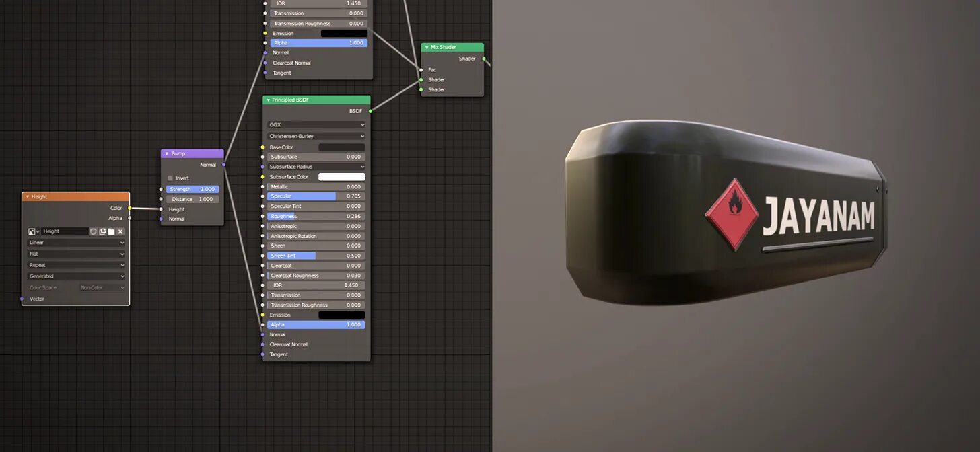This screenshot has width=980, height=452.
Task: Open the Christensen-Burley subsurface method dropdown
Action: coord(316,136)
